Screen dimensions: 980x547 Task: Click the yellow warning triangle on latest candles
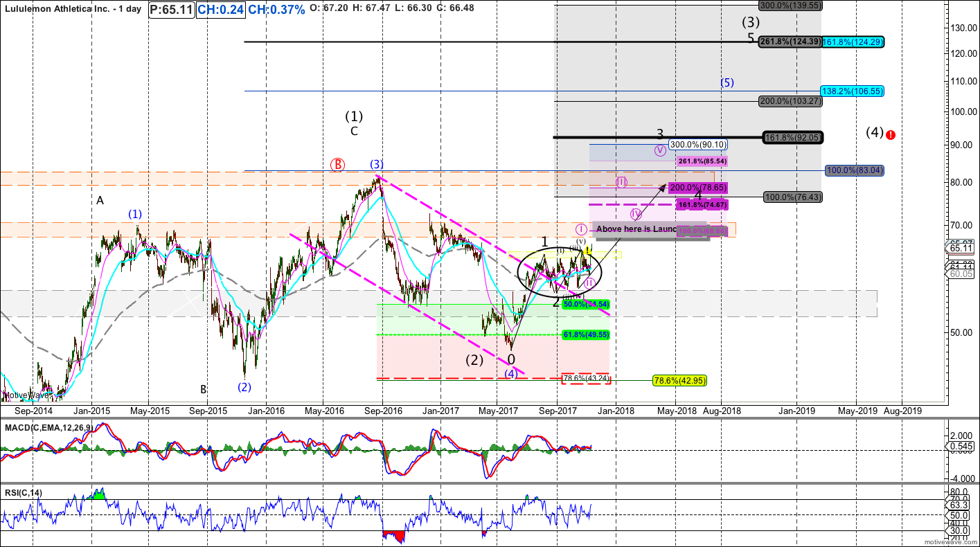click(587, 249)
